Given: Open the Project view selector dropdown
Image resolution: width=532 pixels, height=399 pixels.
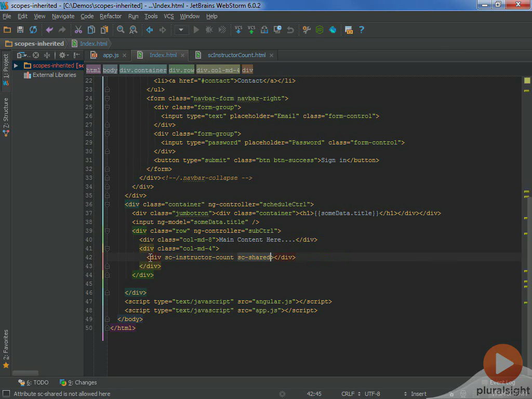Looking at the screenshot, I should (23, 55).
